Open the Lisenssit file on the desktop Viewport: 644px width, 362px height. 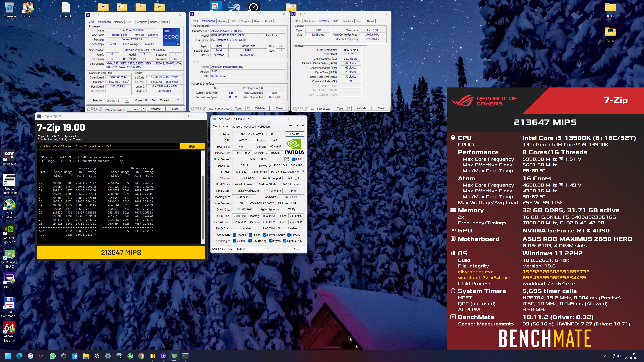click(x=66, y=10)
